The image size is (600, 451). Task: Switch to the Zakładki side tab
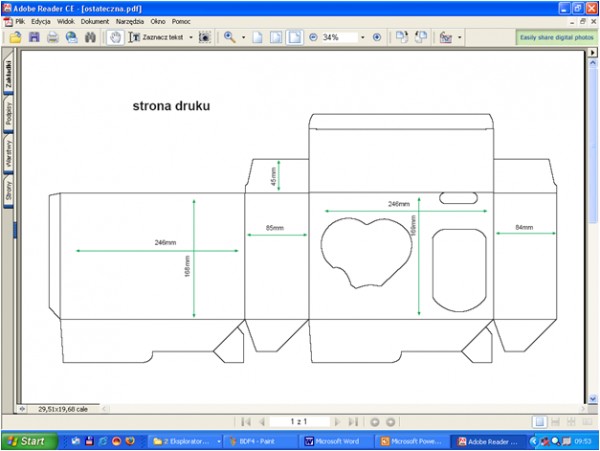(x=9, y=77)
